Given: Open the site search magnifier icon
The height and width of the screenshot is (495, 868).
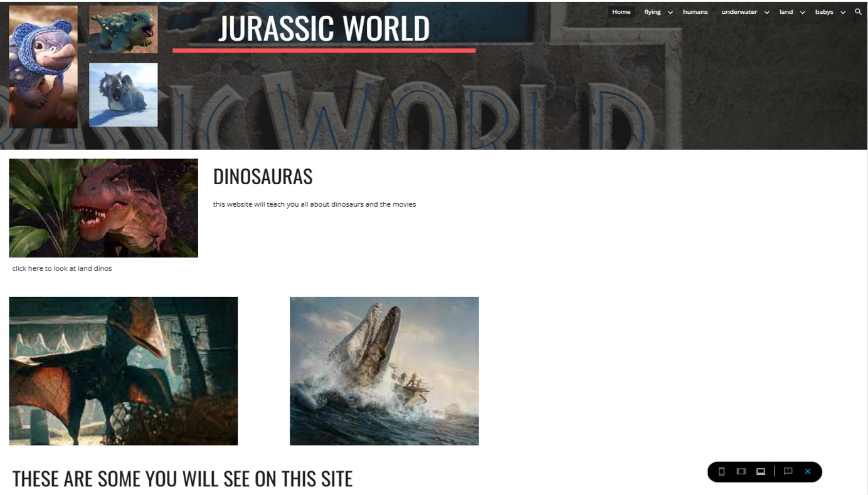Looking at the screenshot, I should coord(858,12).
